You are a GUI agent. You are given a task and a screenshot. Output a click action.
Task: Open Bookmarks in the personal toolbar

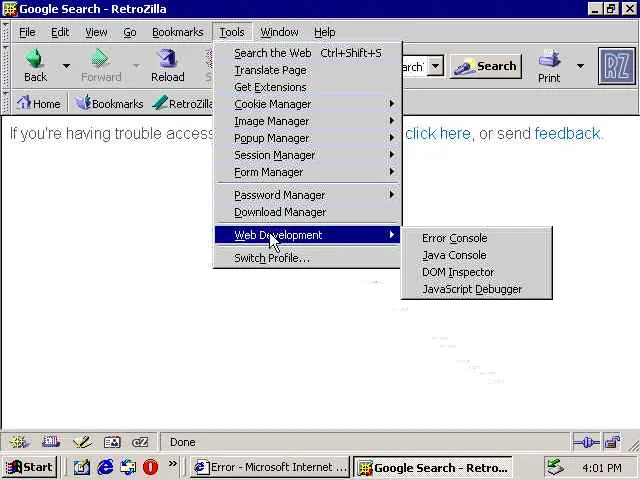click(x=109, y=103)
